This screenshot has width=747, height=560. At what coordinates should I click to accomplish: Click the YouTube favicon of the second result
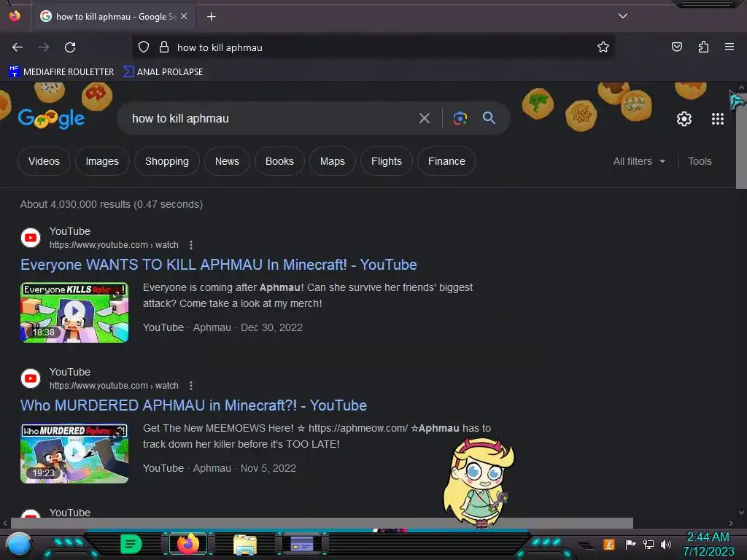coord(31,378)
